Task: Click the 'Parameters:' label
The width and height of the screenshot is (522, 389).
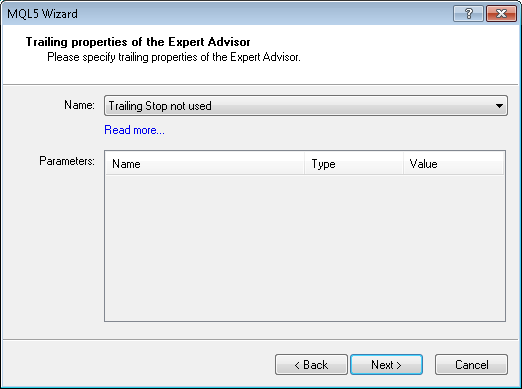Action: pos(67,161)
